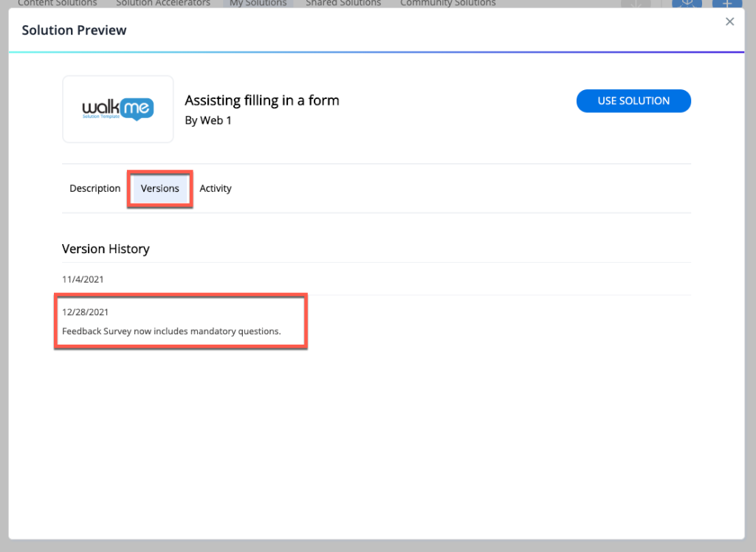Screen dimensions: 756x552
Task: Switch to the Description tab
Action: 94,189
